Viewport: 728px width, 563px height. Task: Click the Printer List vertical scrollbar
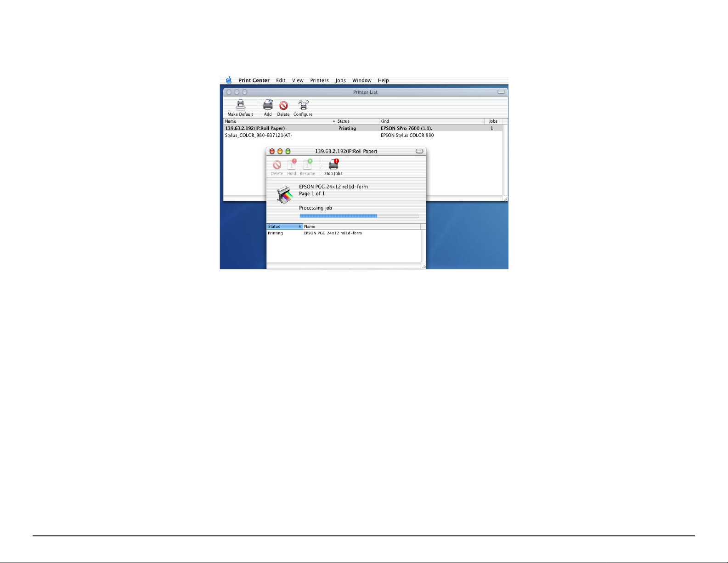tap(505, 159)
